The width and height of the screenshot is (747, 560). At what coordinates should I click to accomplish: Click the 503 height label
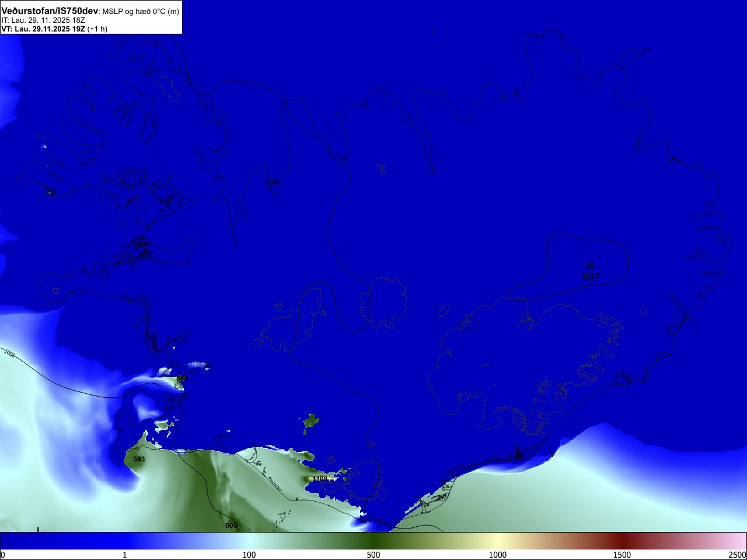point(139,459)
